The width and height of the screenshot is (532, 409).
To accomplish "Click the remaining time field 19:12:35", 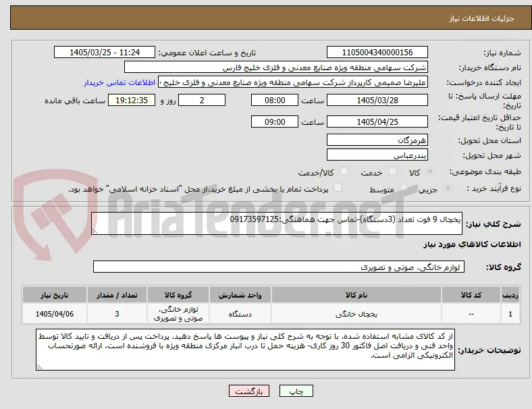I will [132, 100].
